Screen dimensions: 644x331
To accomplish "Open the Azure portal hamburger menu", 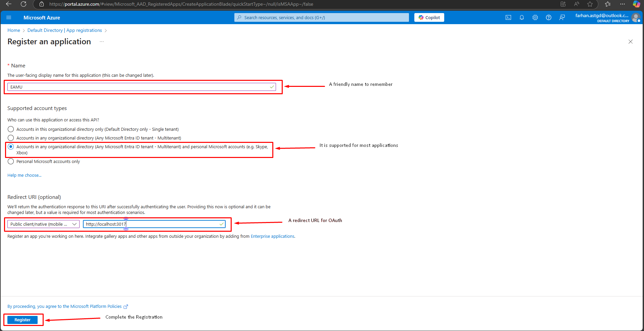I will [9, 17].
